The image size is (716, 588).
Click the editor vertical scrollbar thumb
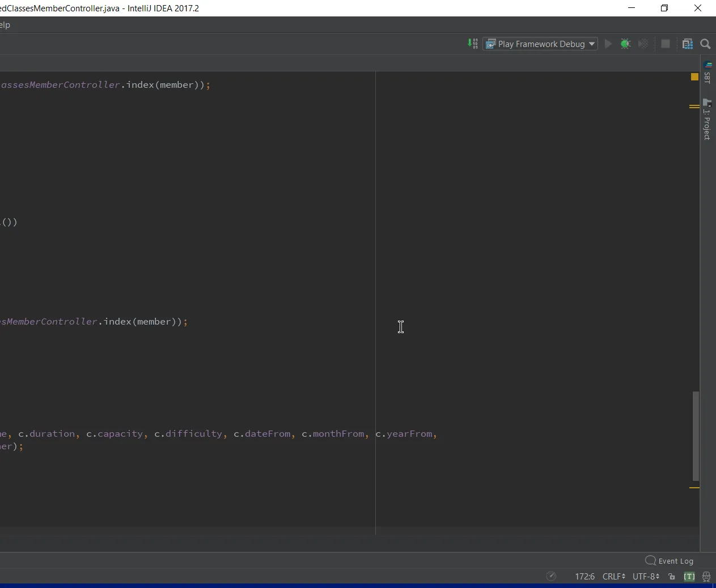[x=696, y=436]
